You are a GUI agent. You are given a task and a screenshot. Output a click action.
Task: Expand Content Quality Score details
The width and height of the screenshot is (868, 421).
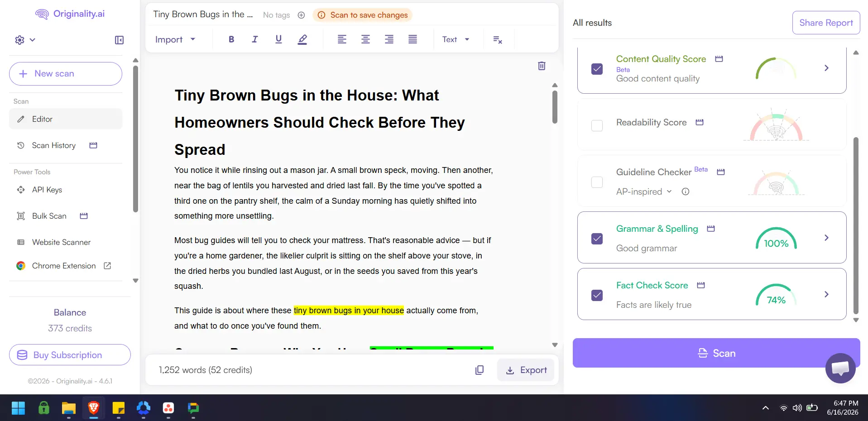826,68
